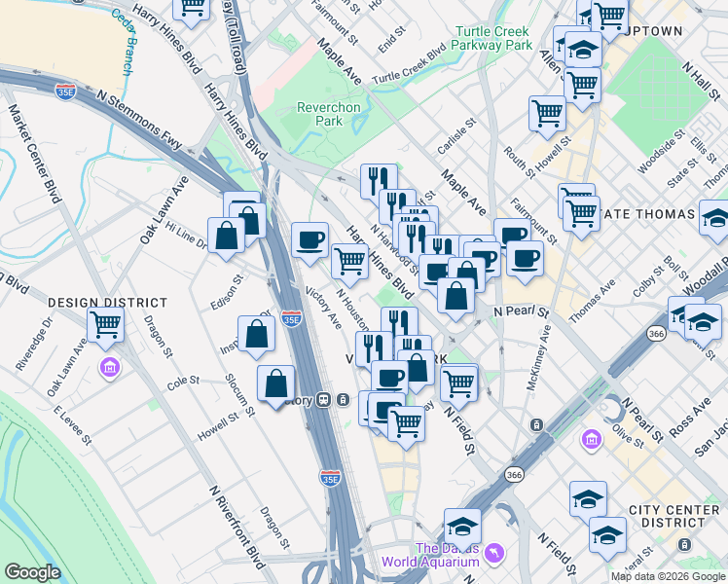
Task: Click the shopping cart marker near N Field St
Action: [x=458, y=383]
